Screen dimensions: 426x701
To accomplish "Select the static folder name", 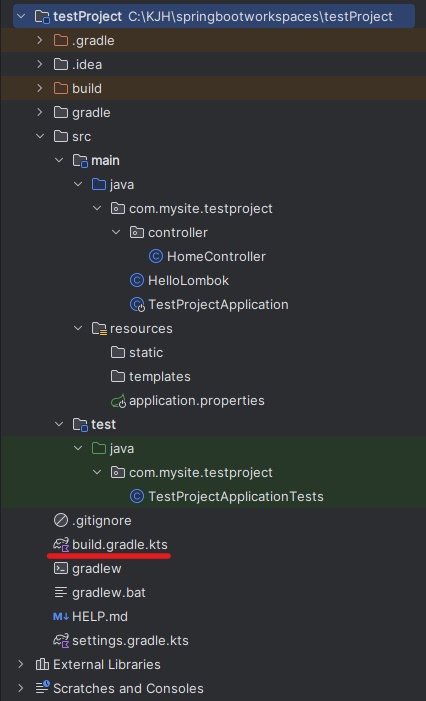I will 146,352.
